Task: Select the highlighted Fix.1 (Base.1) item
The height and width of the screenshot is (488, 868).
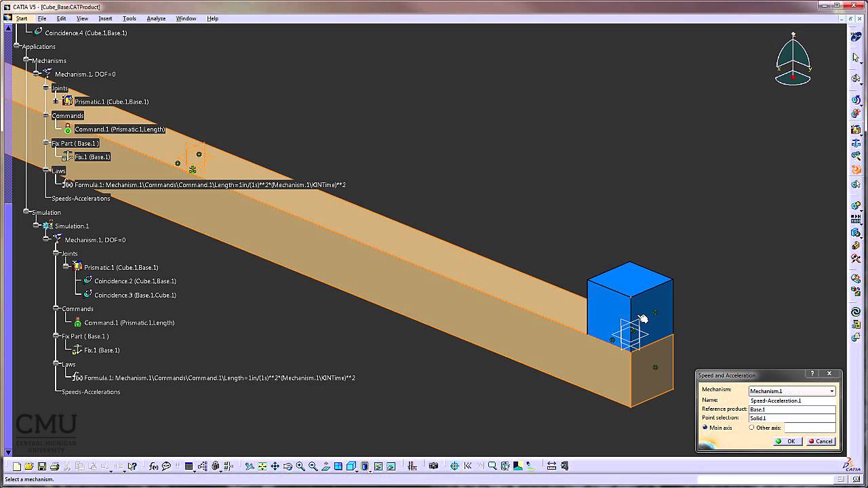Action: click(x=92, y=157)
